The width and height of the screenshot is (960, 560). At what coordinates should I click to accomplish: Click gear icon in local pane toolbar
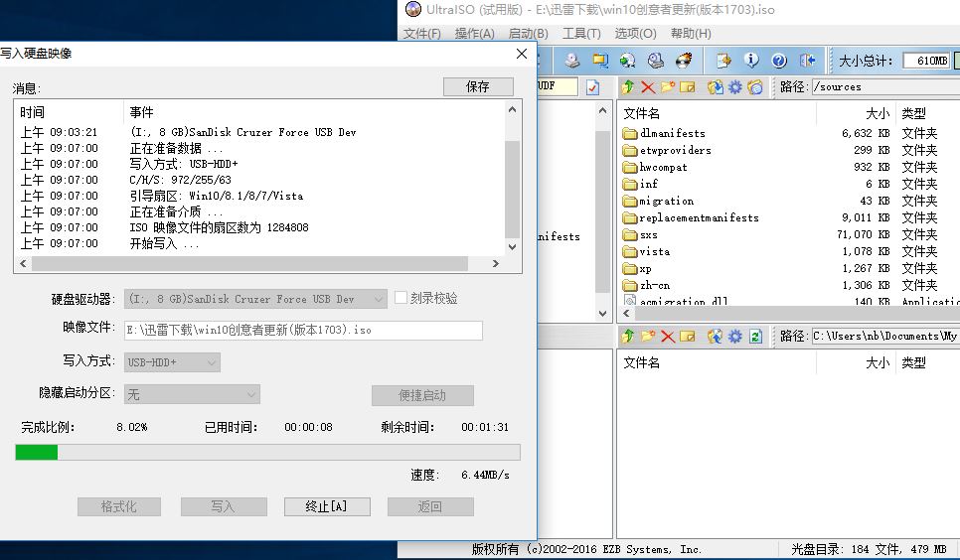734,336
